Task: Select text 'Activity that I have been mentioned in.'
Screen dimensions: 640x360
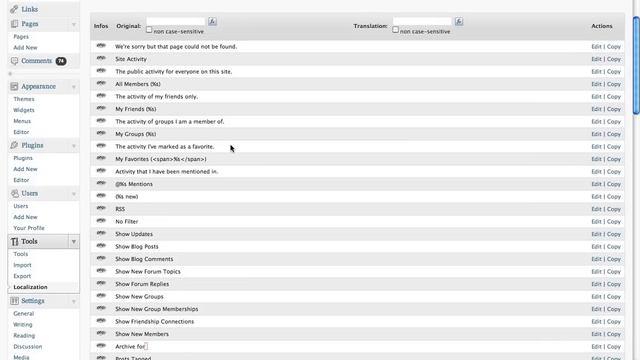Action: [x=167, y=172]
